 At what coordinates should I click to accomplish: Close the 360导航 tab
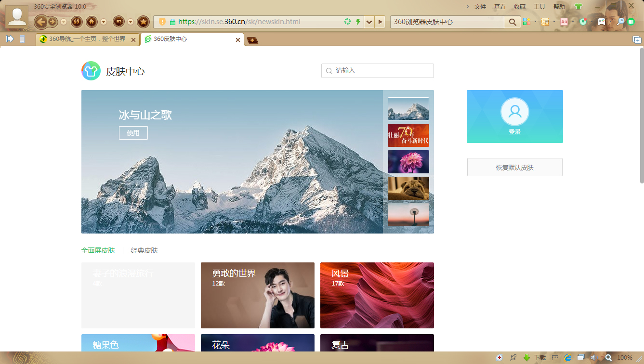[133, 40]
